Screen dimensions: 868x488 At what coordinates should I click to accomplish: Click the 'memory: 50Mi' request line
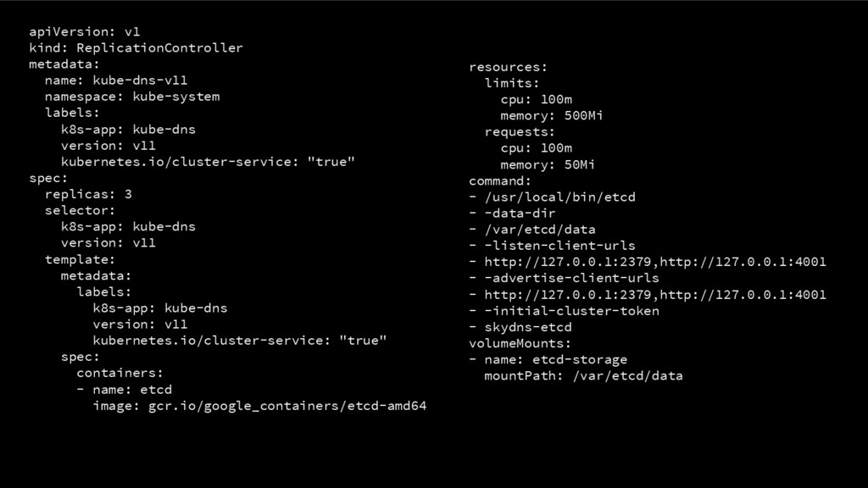[x=548, y=165]
